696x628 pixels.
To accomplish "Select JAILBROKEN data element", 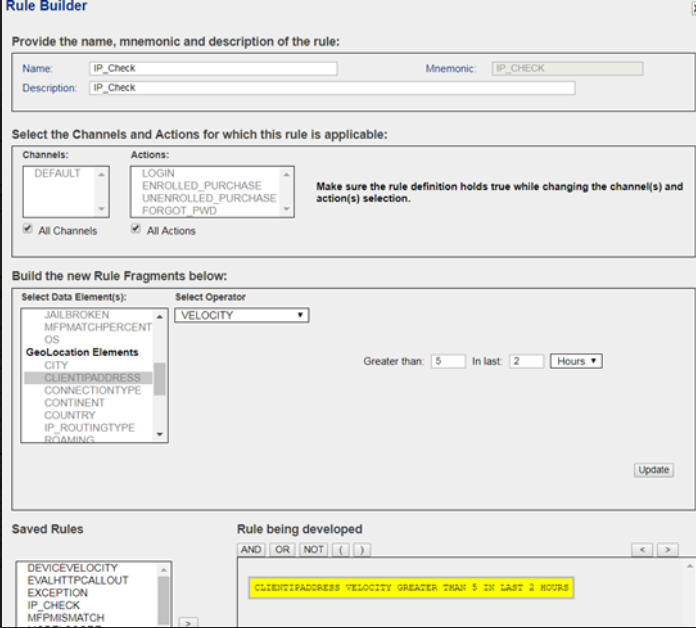I will pos(77,315).
